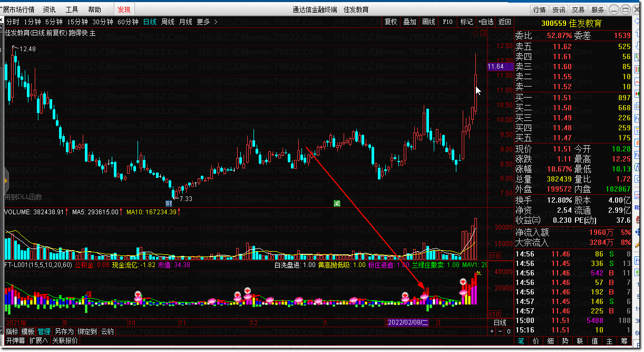The height and width of the screenshot is (352, 644).
Task: Click the red 发现 tab
Action: click(124, 9)
